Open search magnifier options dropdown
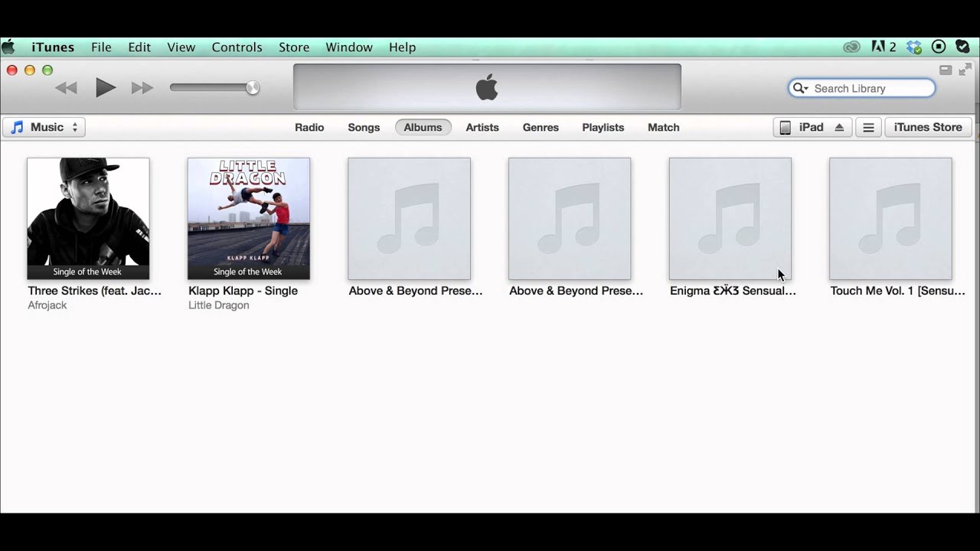Screen dimensions: 980x551 [801, 89]
